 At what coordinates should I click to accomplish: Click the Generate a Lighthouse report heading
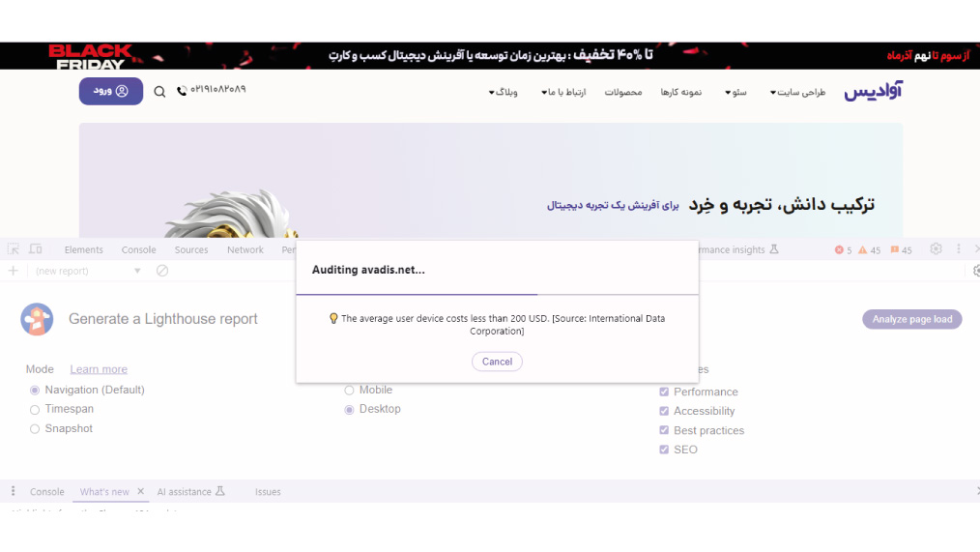pos(163,319)
